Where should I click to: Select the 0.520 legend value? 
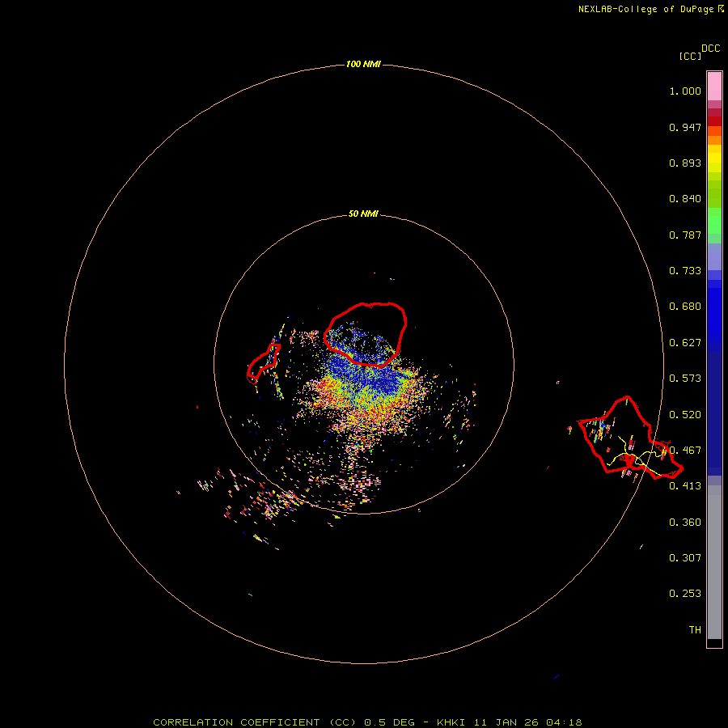(x=685, y=415)
